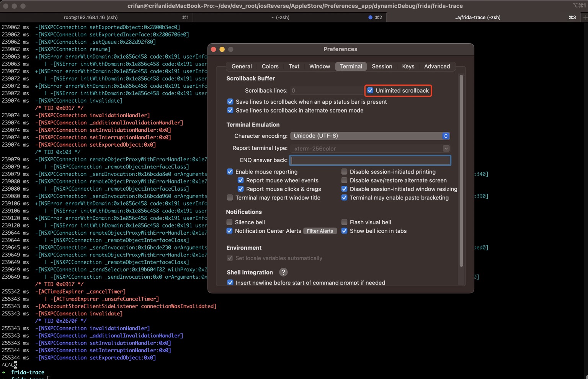The height and width of the screenshot is (379, 588).
Task: Focus the ENQ answer back field
Action: [370, 160]
